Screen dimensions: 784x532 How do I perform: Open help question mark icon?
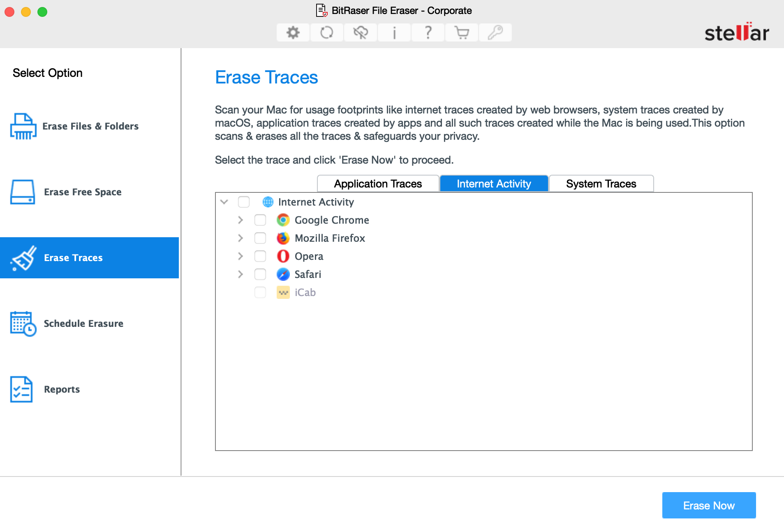[428, 32]
